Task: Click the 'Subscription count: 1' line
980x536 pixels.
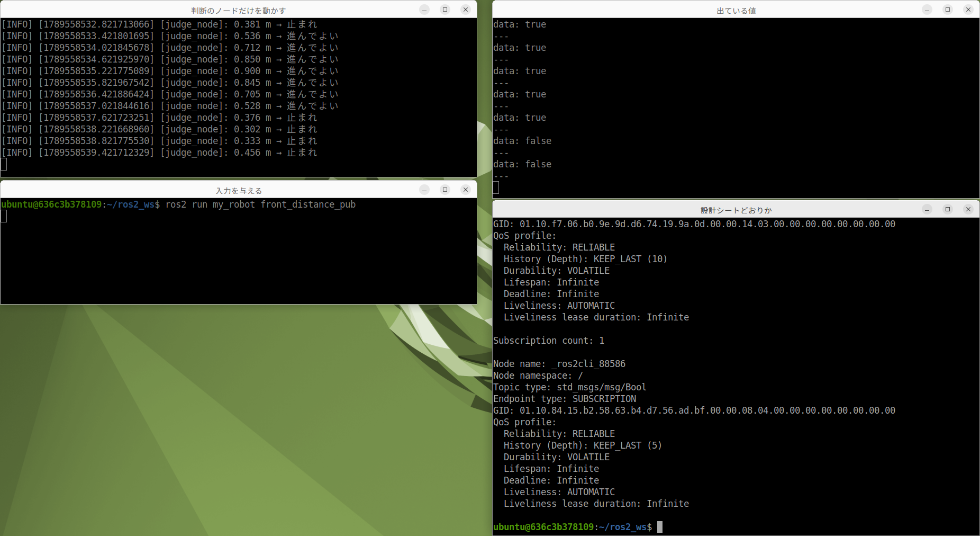Action: point(549,341)
